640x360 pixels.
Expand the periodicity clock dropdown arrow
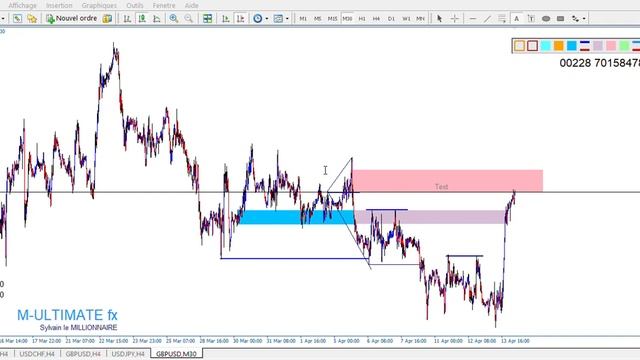tap(267, 19)
